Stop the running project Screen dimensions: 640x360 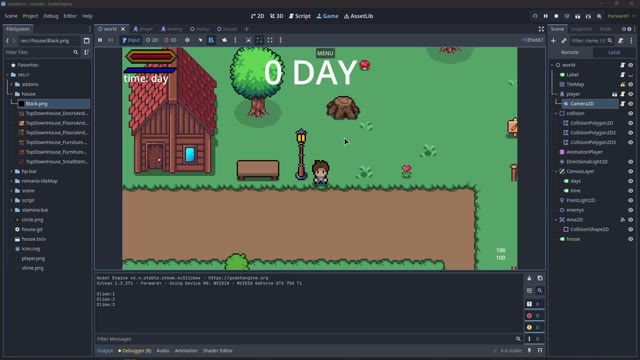[556, 16]
